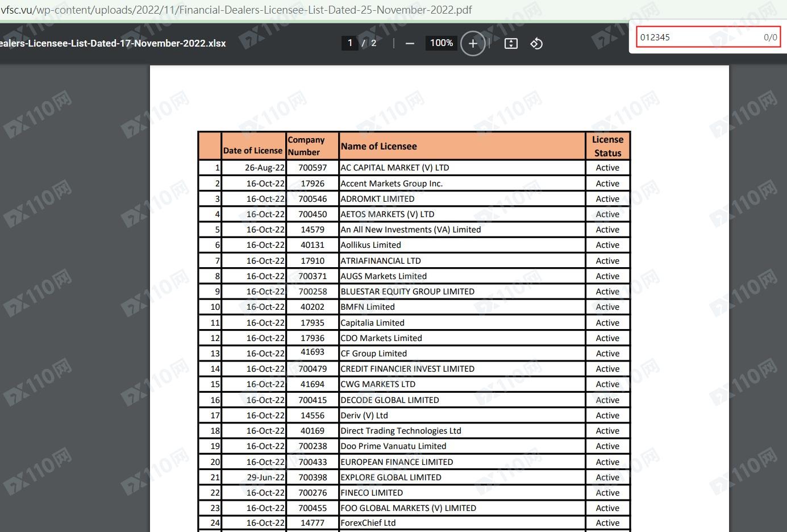Viewport: 787px width, 532px height.
Task: Click the 29-Jun-22 license date cell
Action: 265,477
